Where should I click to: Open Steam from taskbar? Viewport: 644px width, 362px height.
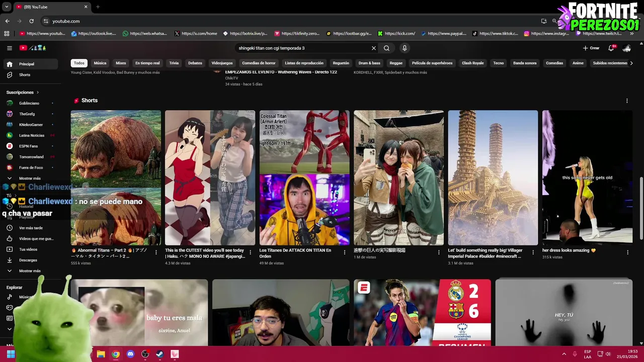point(160,354)
